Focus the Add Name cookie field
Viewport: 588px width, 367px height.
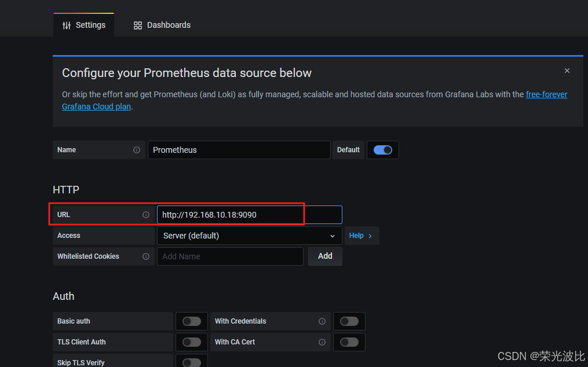230,256
